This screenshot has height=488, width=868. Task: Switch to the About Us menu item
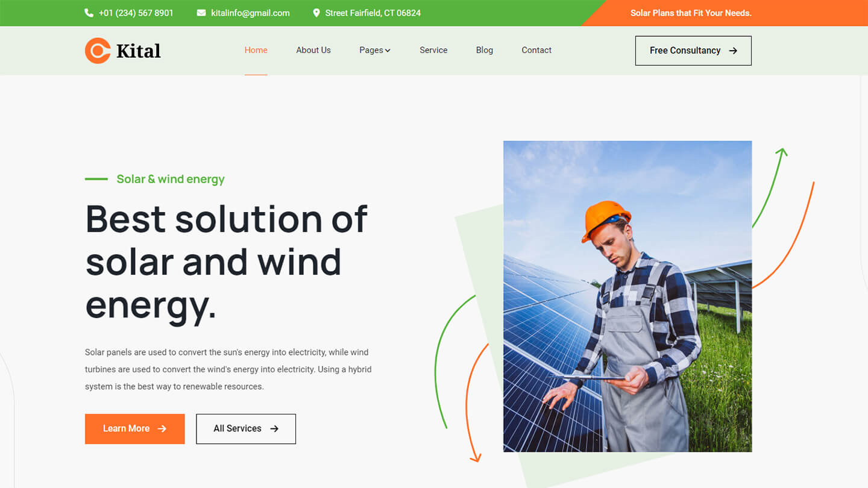pyautogui.click(x=313, y=51)
